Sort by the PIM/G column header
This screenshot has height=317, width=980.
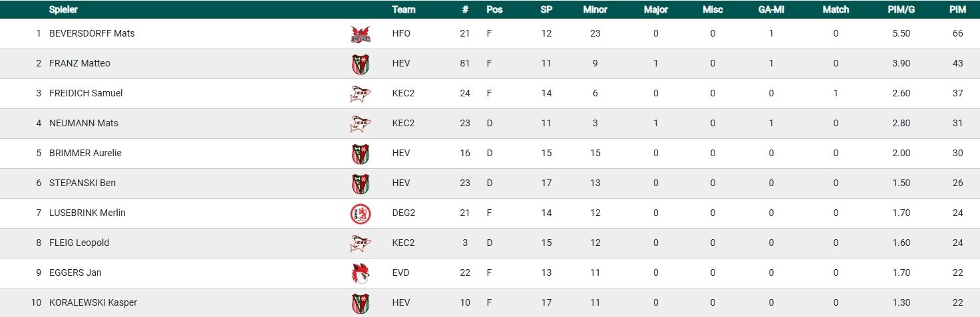[x=901, y=10]
